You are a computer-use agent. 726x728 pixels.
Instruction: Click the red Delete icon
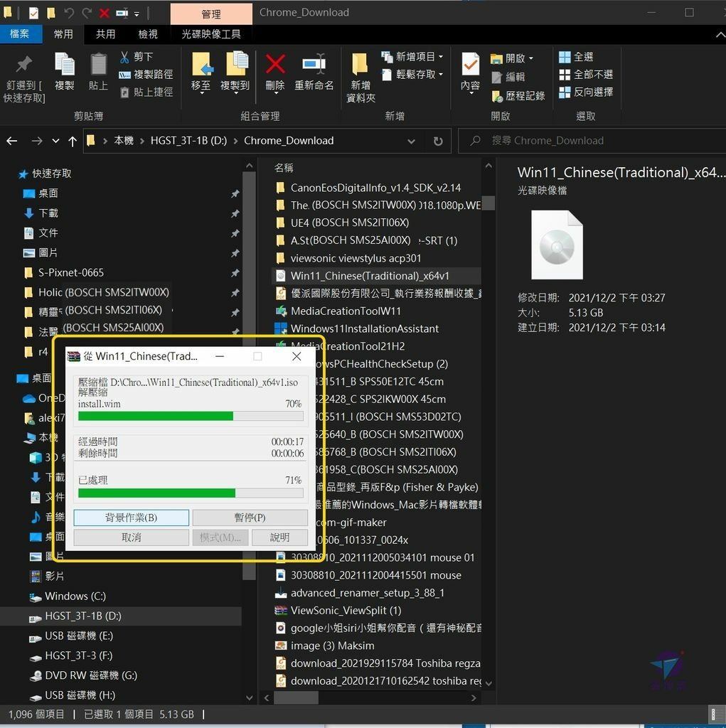[x=275, y=64]
